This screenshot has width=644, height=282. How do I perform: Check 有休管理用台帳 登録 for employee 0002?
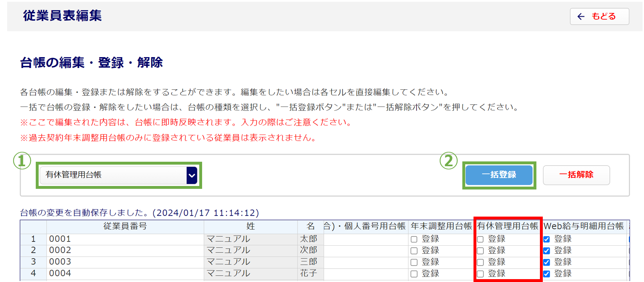[480, 251]
